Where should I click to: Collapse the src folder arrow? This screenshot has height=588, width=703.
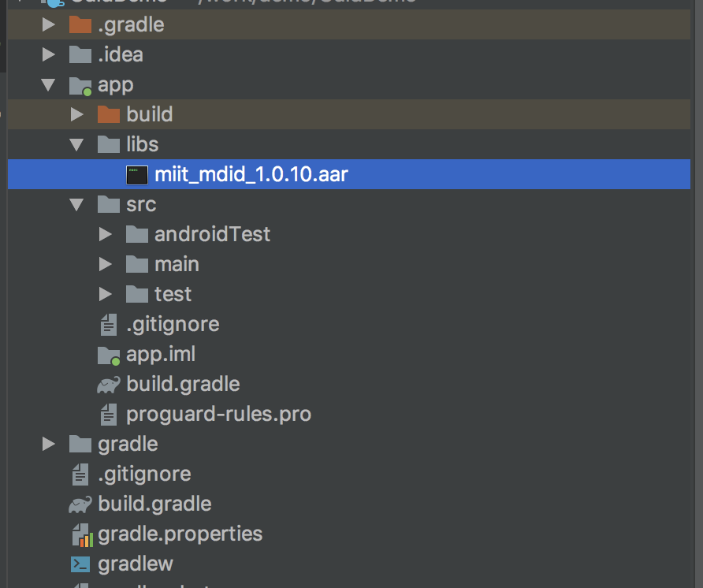tap(77, 205)
